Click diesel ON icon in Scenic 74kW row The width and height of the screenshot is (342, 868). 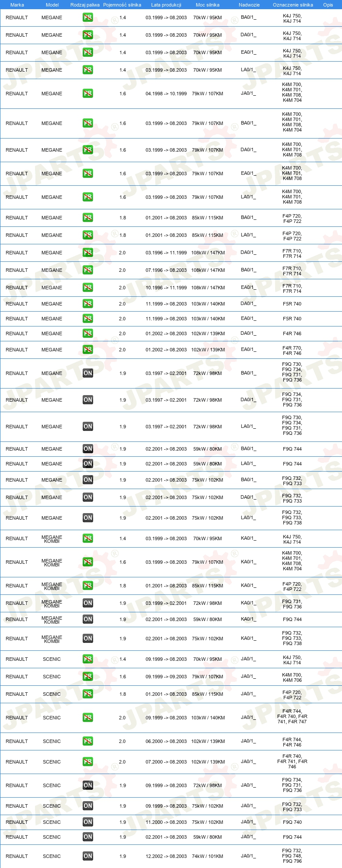pos(88,856)
